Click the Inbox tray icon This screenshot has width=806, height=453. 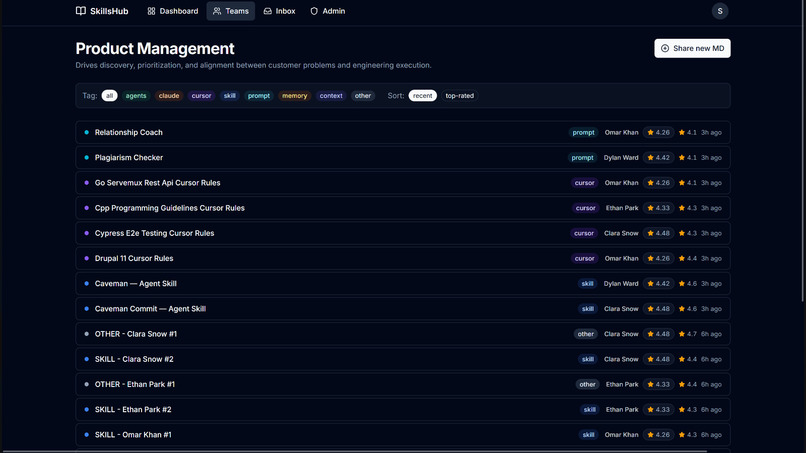267,11
